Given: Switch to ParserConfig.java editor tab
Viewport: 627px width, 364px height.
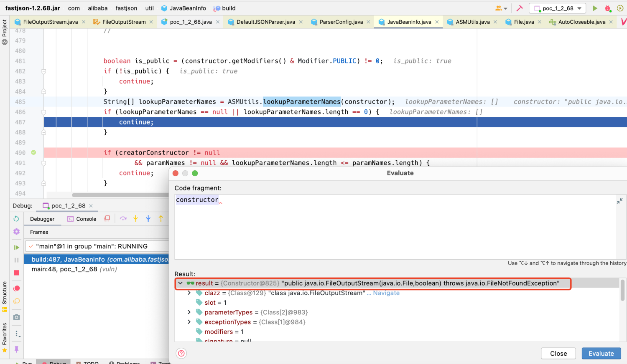Looking at the screenshot, I should tap(341, 22).
